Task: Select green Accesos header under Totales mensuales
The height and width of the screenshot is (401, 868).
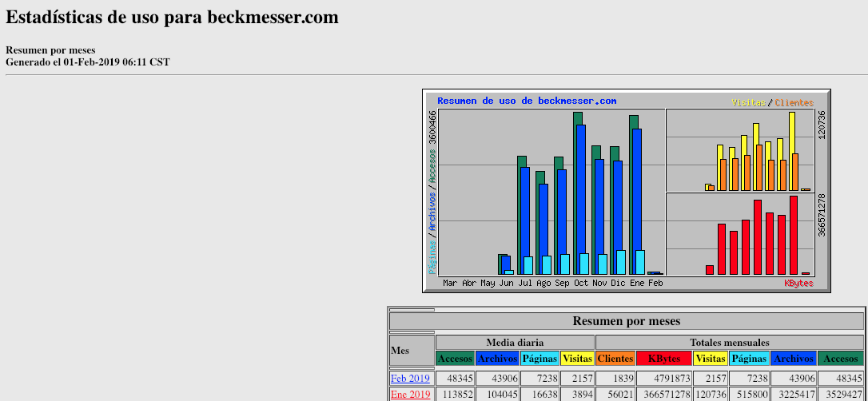Action: point(840,359)
